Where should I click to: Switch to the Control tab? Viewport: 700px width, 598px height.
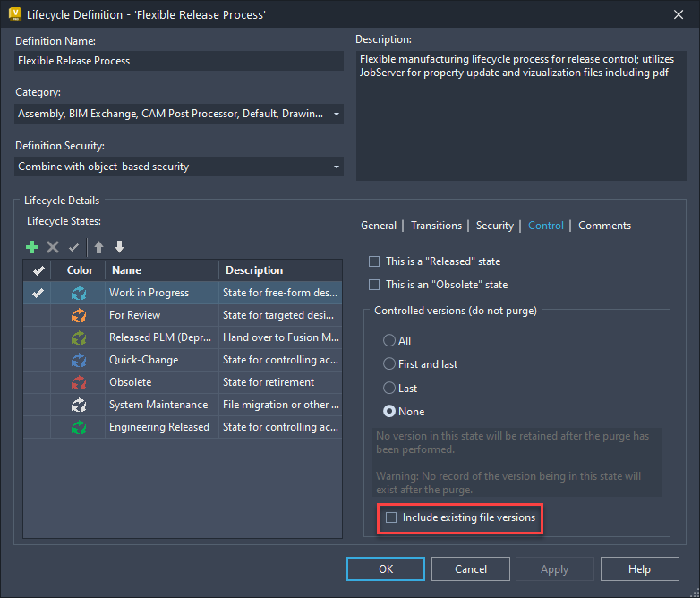(545, 226)
